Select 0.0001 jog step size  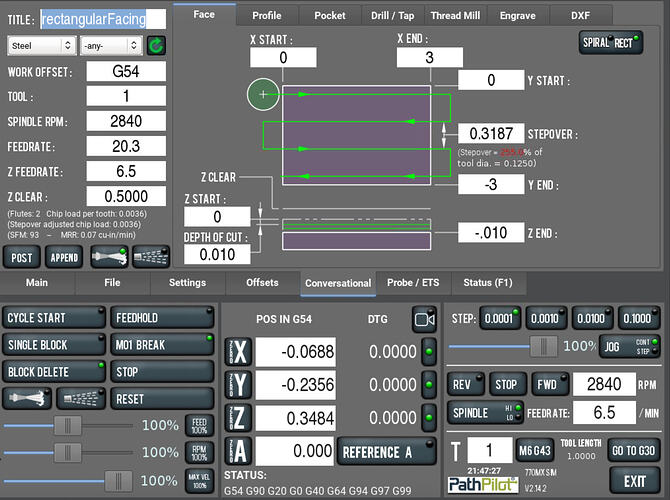click(500, 318)
